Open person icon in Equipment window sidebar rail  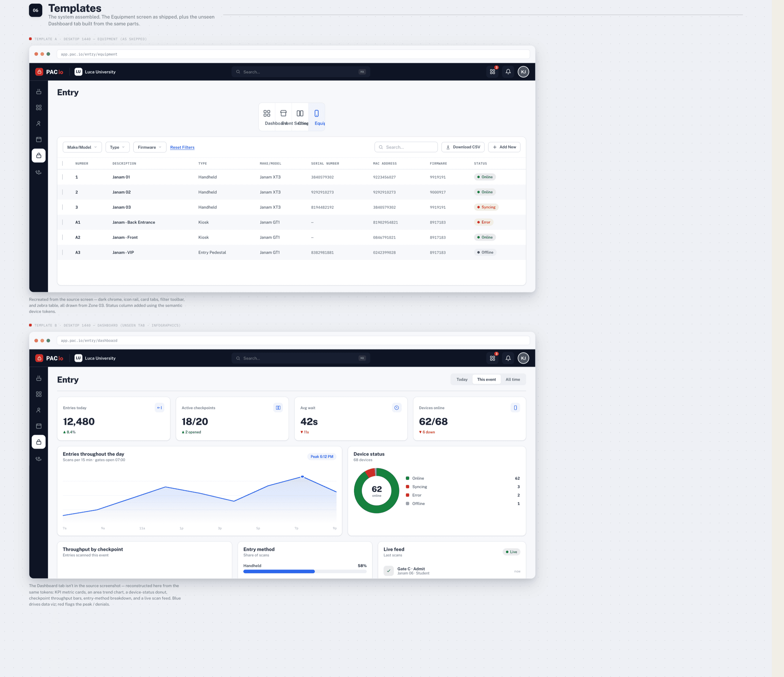(x=39, y=124)
